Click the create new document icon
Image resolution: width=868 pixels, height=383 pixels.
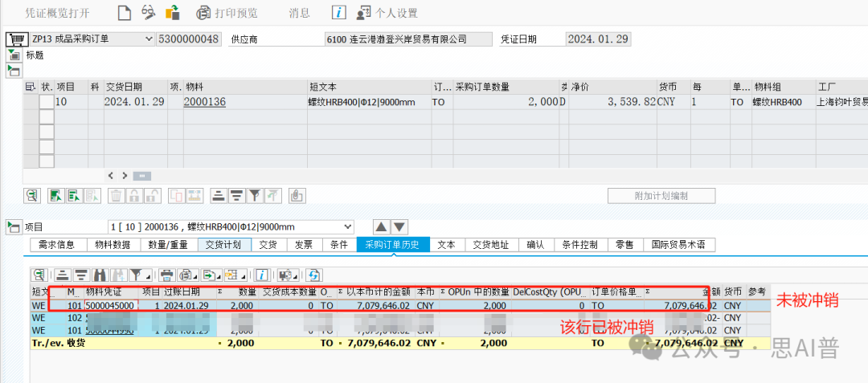[124, 12]
